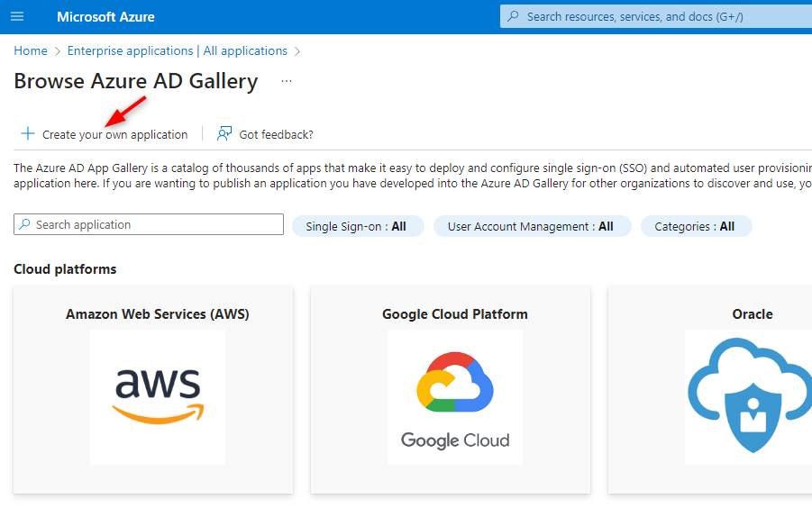This screenshot has width=812, height=517.
Task: Click the Microsoft Azure logo text
Action: 105,17
